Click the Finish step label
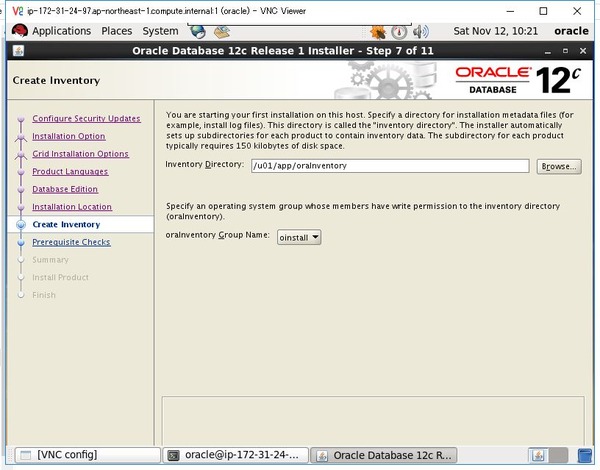This screenshot has height=470, width=600. 44,295
